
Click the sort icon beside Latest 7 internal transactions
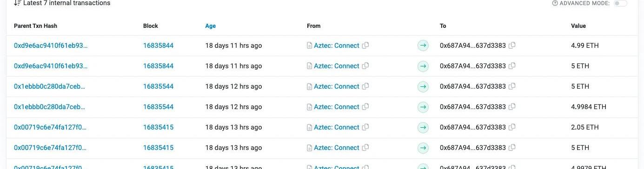17,3
